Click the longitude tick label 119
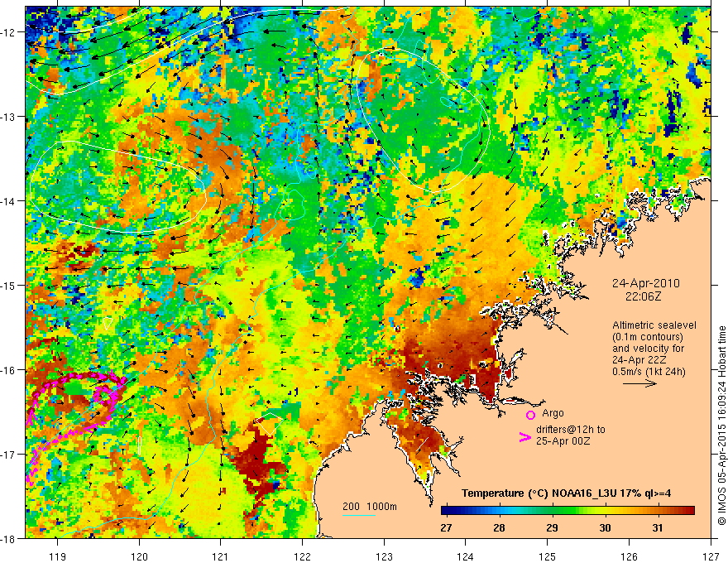This screenshot has width=728, height=563. (x=58, y=557)
